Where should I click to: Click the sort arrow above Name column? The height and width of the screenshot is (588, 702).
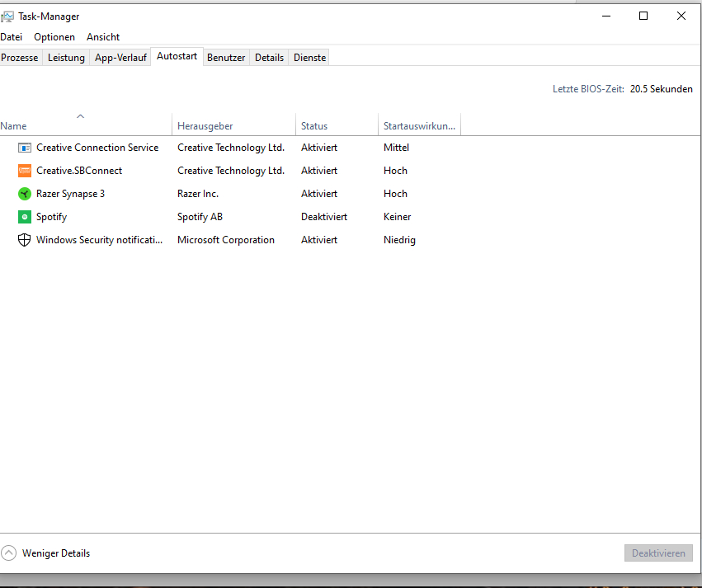click(81, 116)
